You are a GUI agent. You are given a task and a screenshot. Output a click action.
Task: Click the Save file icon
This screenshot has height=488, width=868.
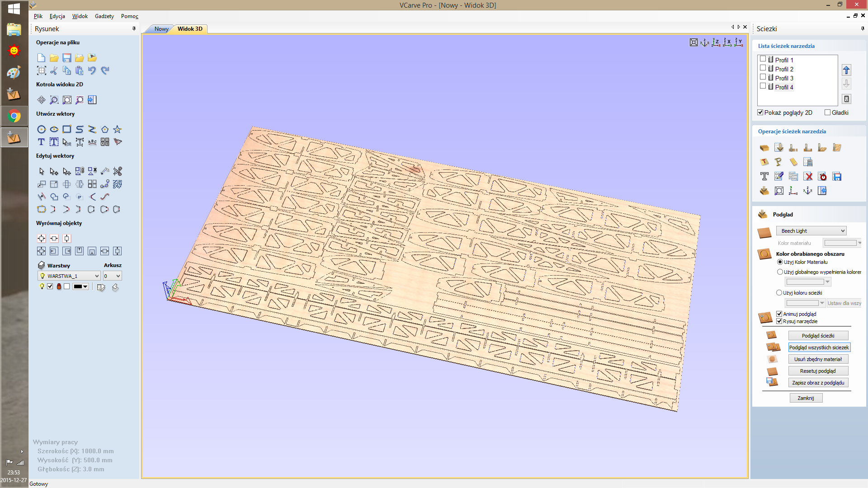coord(67,58)
